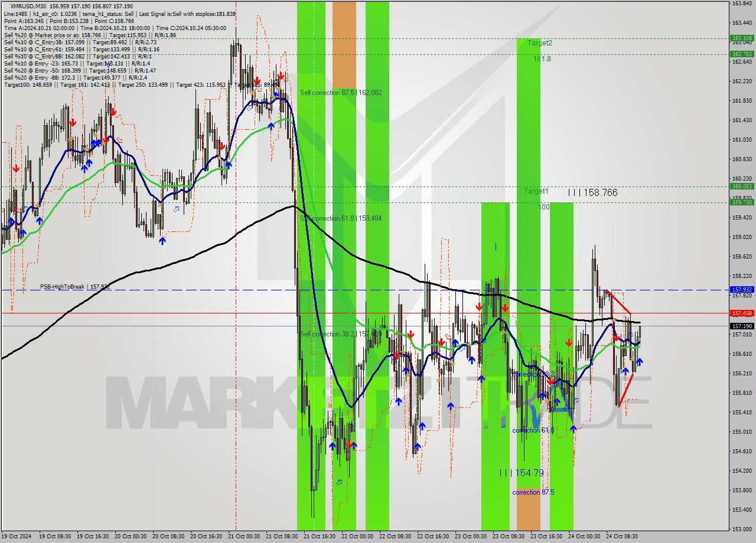The image size is (756, 543).
Task: Select the blue 'correction 61.8' label
Action: pos(533,430)
